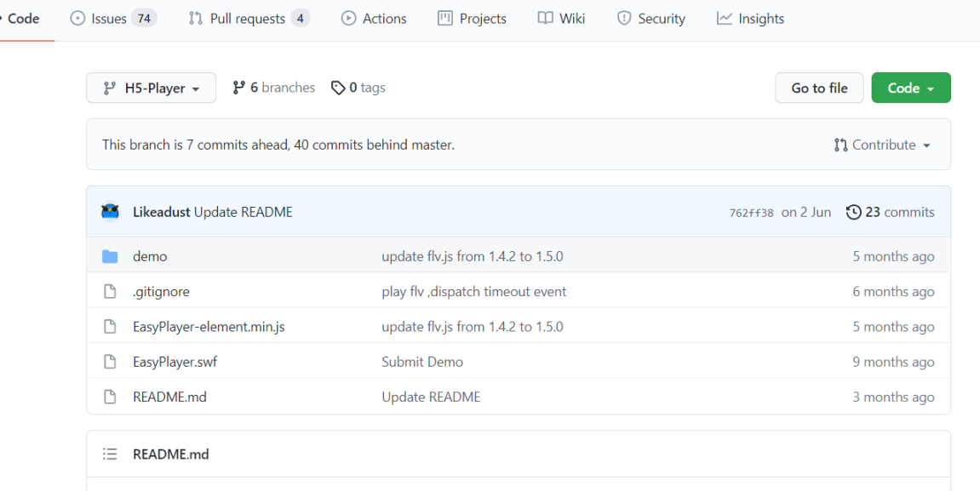Open the green Code dropdown
Screen dimensions: 980x491
[x=910, y=88]
